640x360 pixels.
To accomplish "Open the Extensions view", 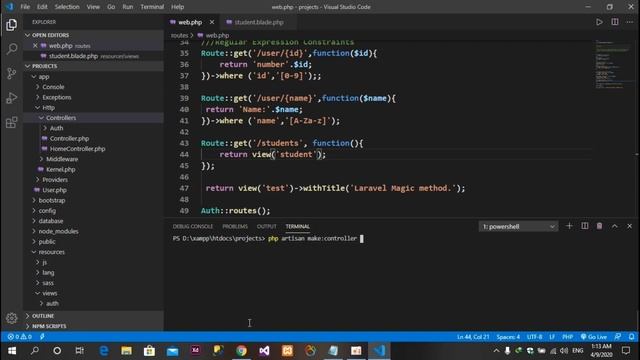I will tap(11, 122).
